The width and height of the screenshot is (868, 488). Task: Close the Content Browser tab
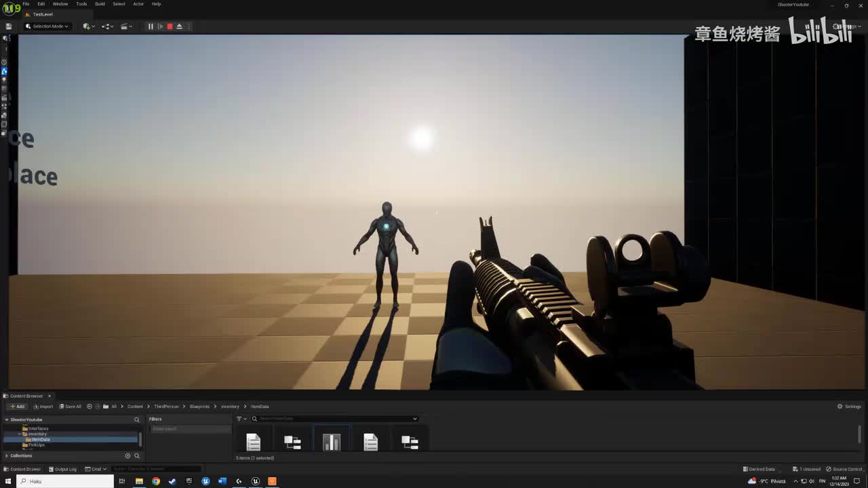[x=49, y=396]
